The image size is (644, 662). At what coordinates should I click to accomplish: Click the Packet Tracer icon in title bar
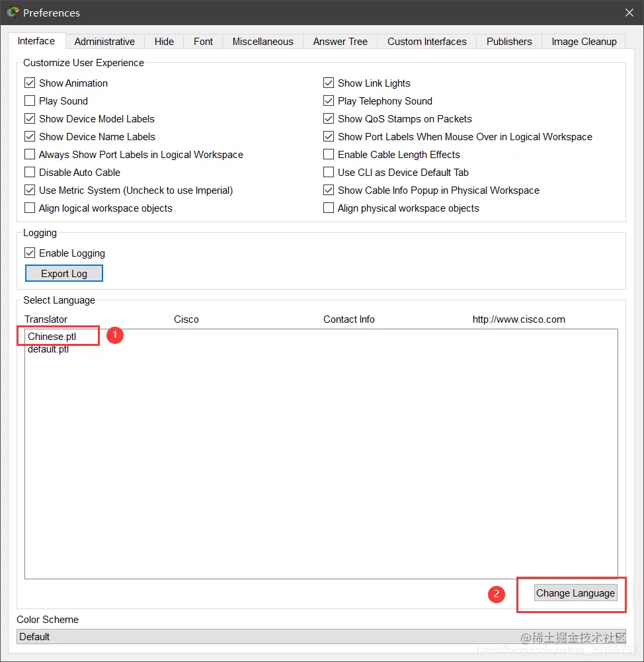pyautogui.click(x=13, y=13)
